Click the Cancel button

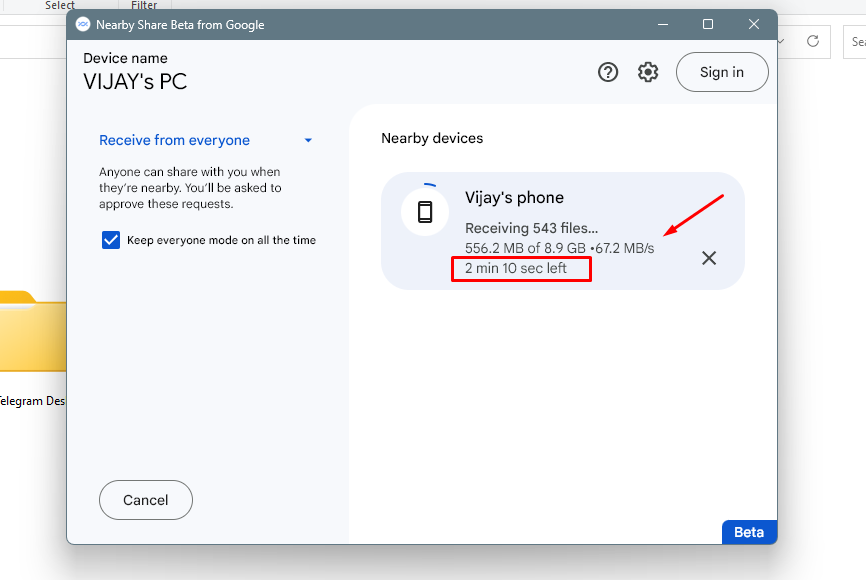point(146,500)
